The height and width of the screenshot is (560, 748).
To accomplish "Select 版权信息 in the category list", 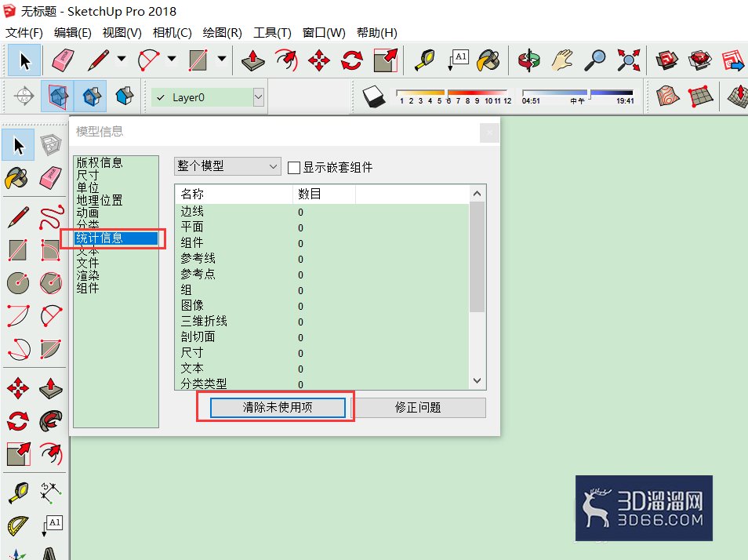I will click(x=100, y=162).
